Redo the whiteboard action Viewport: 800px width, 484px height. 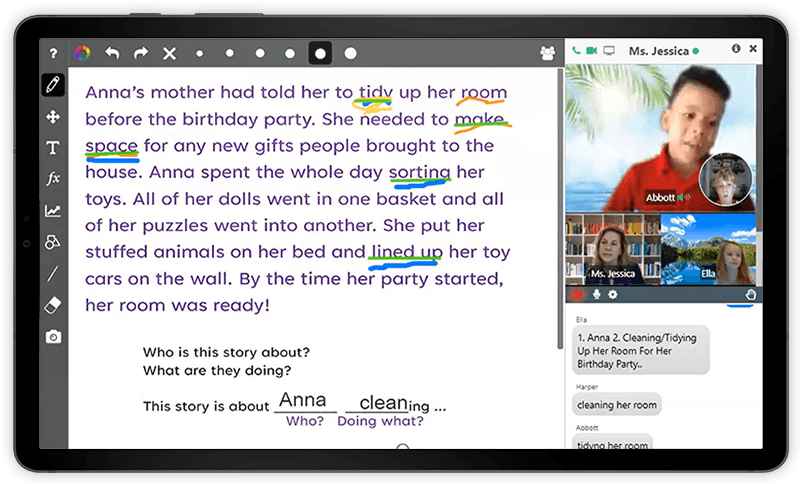(x=140, y=53)
